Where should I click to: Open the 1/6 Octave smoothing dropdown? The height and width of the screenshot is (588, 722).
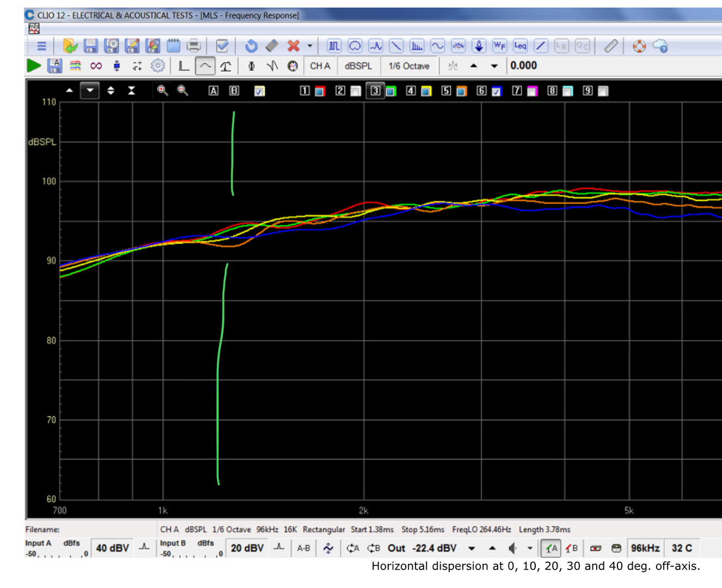[x=409, y=66]
